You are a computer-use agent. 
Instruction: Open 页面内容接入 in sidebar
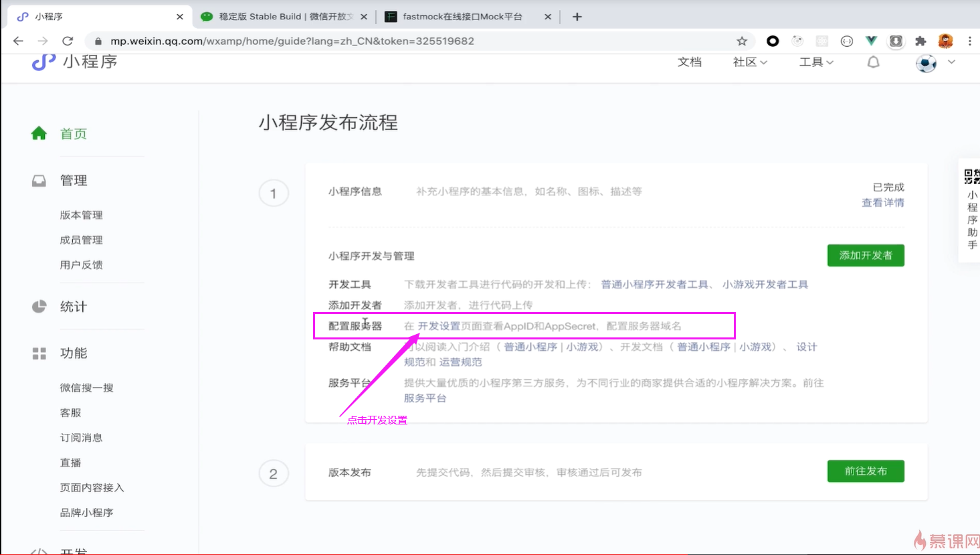pyautogui.click(x=92, y=487)
